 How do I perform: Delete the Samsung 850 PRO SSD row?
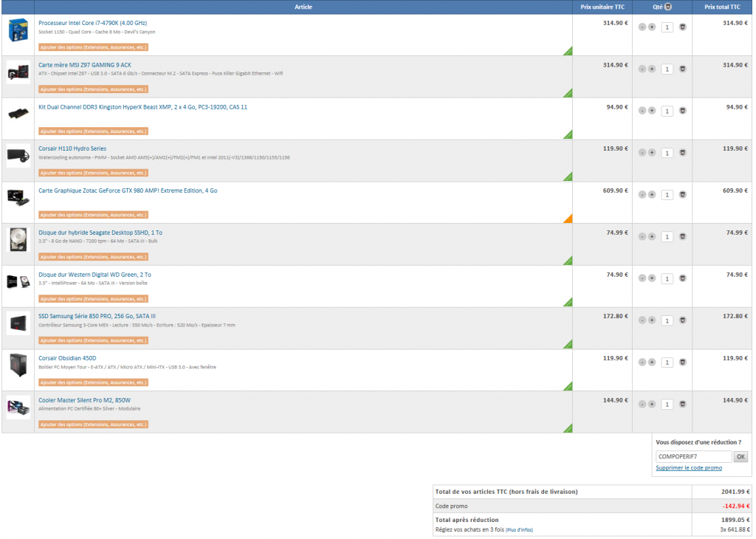click(x=683, y=320)
